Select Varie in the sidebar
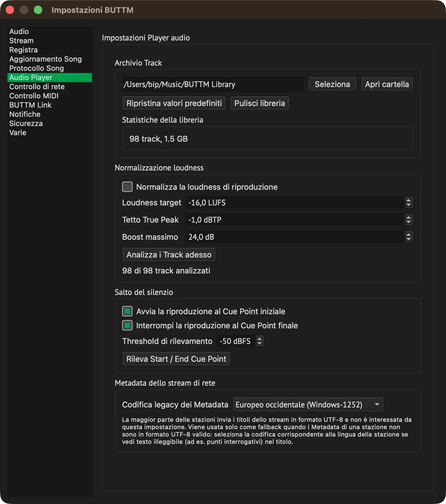The image size is (446, 504). (x=49, y=133)
